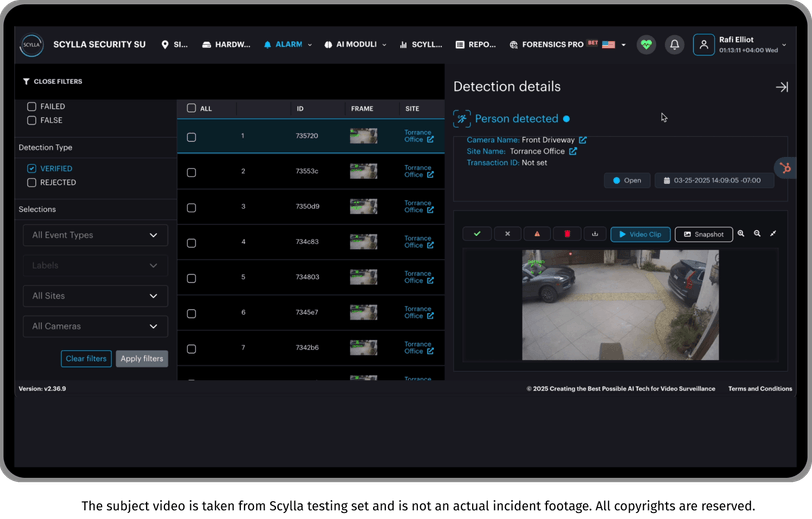Open the Labels dropdown
This screenshot has height=519, width=812.
tap(95, 266)
